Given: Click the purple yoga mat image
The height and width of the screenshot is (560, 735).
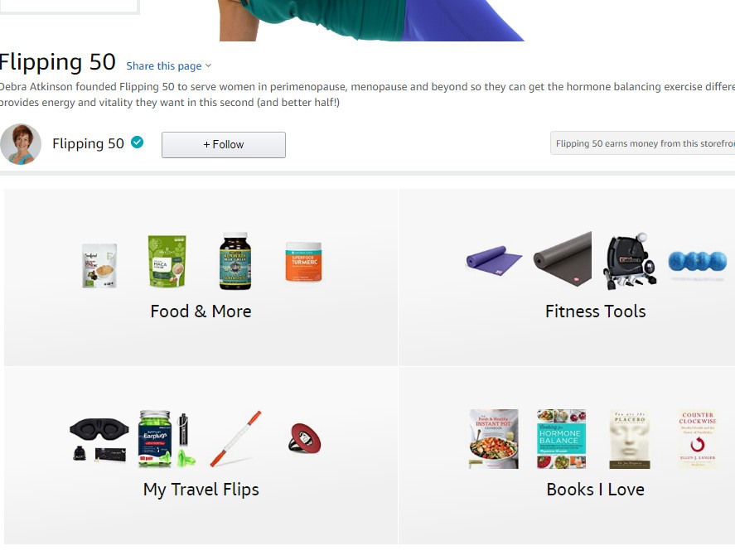Looking at the screenshot, I should click(x=494, y=258).
